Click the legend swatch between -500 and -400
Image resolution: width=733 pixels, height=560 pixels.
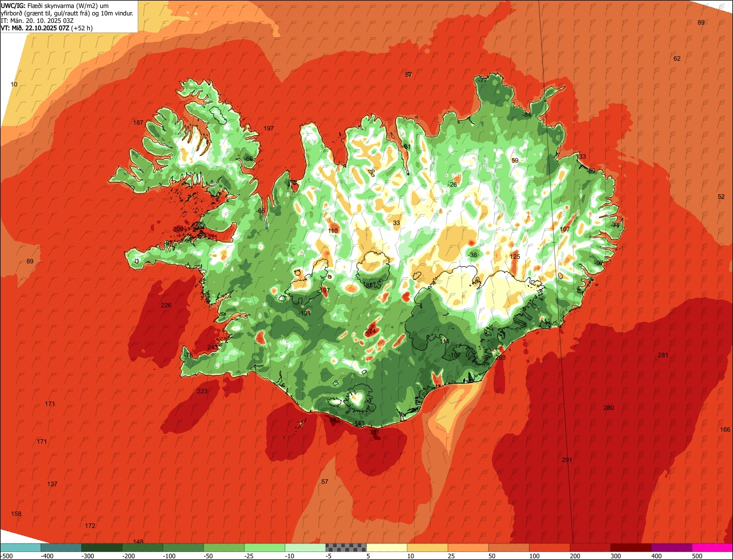click(x=21, y=547)
